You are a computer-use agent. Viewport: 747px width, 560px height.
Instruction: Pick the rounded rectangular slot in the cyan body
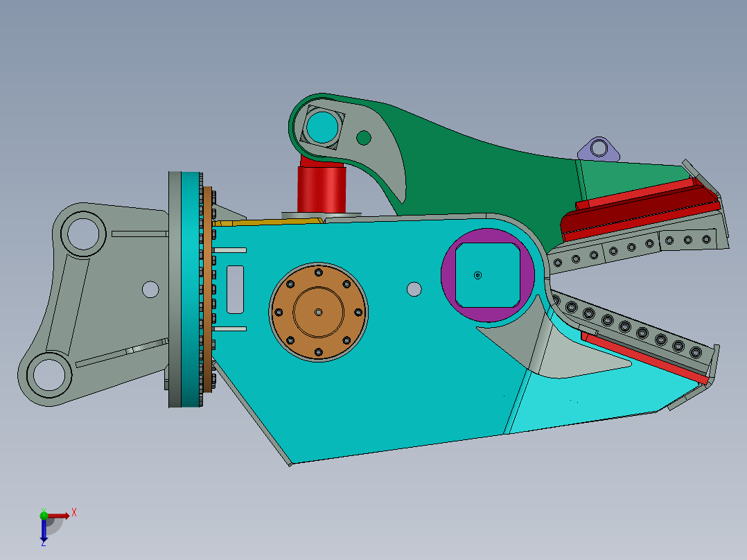coord(235,289)
